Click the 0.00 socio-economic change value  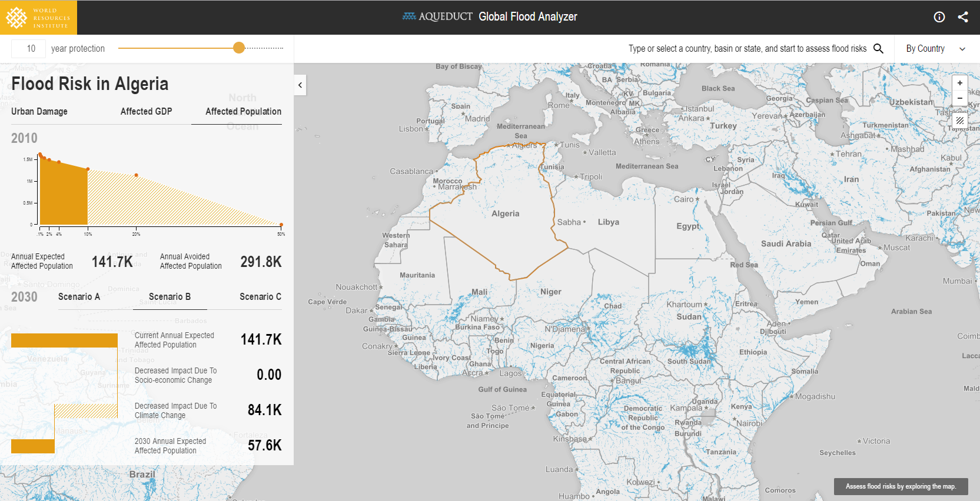click(x=269, y=375)
